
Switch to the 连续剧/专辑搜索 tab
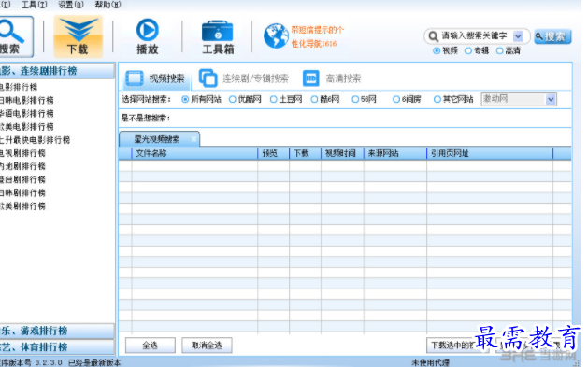pyautogui.click(x=244, y=78)
